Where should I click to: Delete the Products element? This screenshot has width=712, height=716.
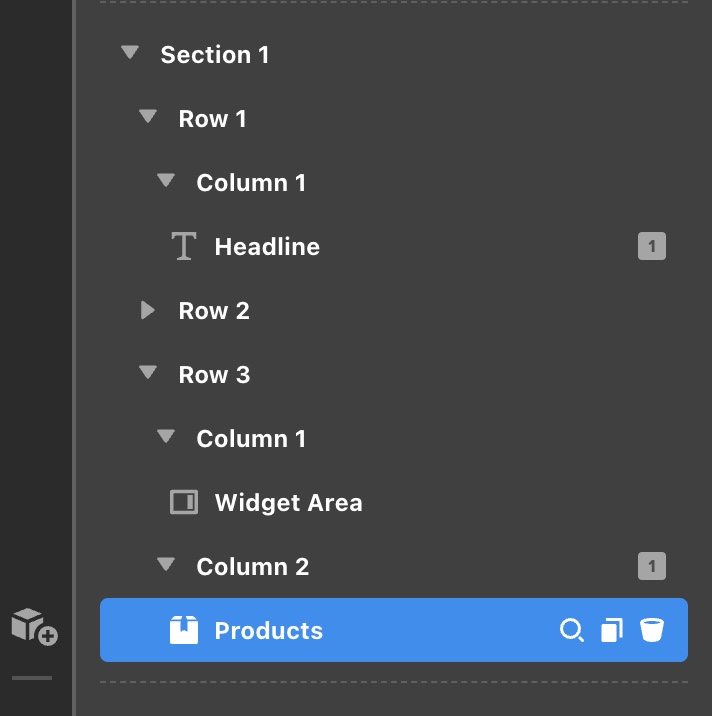point(652,630)
